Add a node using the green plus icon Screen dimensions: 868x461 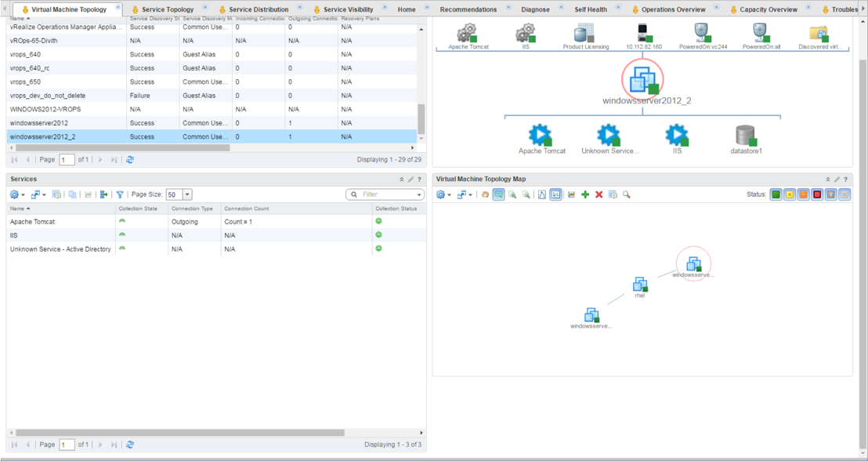pyautogui.click(x=584, y=194)
